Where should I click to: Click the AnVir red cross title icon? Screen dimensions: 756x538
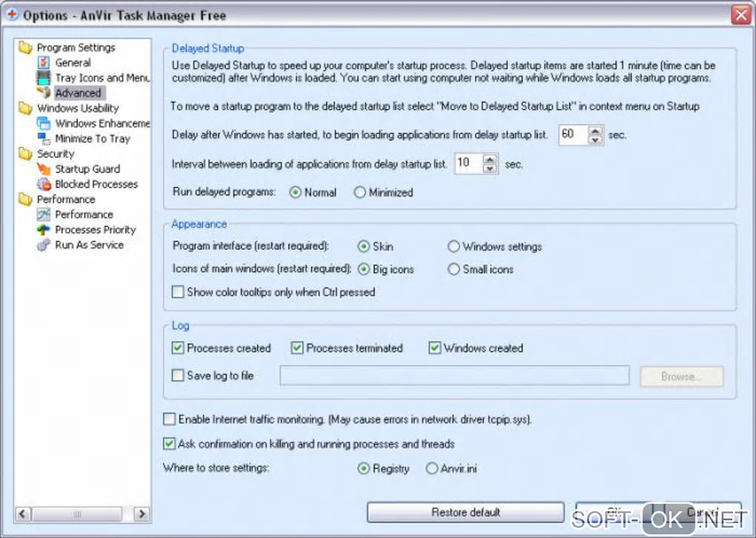(x=12, y=15)
